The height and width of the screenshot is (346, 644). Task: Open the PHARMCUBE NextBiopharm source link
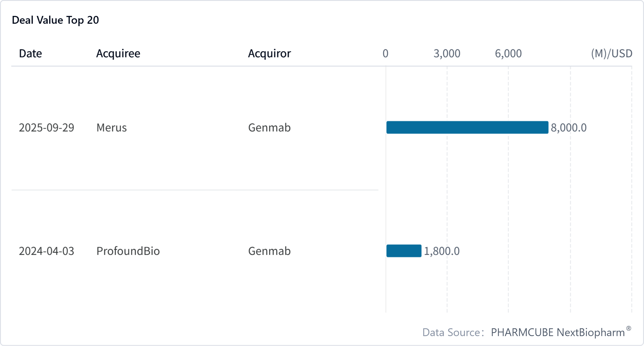(558, 332)
